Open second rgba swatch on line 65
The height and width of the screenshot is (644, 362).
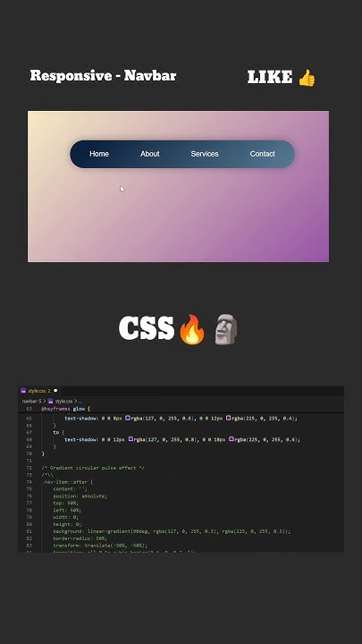tap(228, 418)
